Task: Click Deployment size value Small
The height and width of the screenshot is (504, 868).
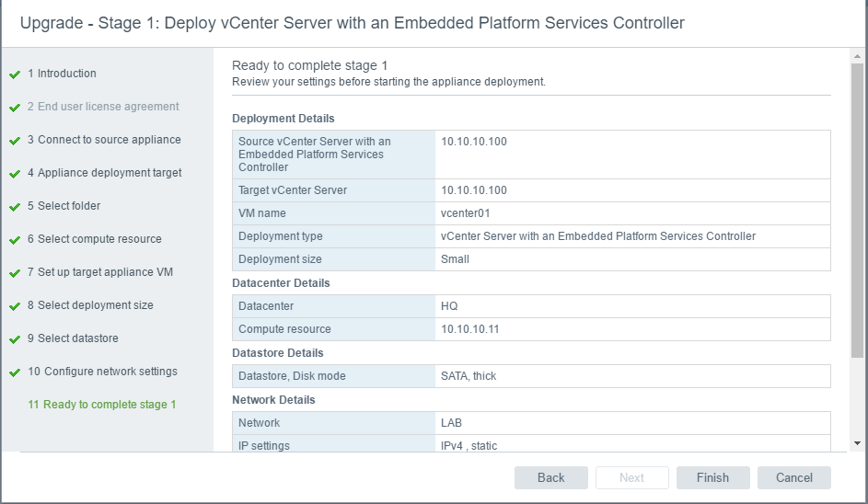Action: [x=455, y=259]
